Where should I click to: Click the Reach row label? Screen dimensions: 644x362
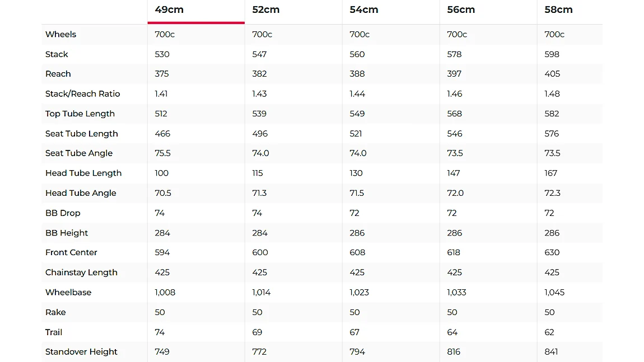click(x=58, y=74)
